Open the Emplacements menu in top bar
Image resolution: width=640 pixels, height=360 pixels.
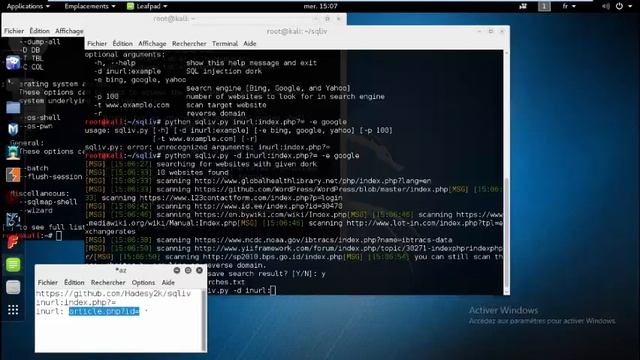click(90, 6)
